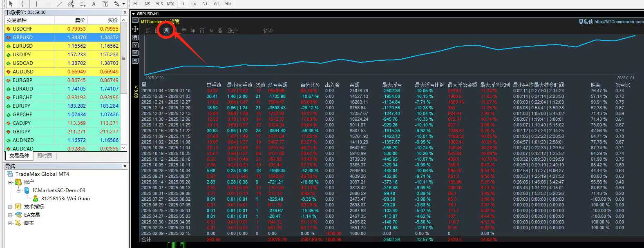The width and height of the screenshot is (644, 248).
Task: Toggle the H1 timeframe button
Action: click(x=182, y=4)
